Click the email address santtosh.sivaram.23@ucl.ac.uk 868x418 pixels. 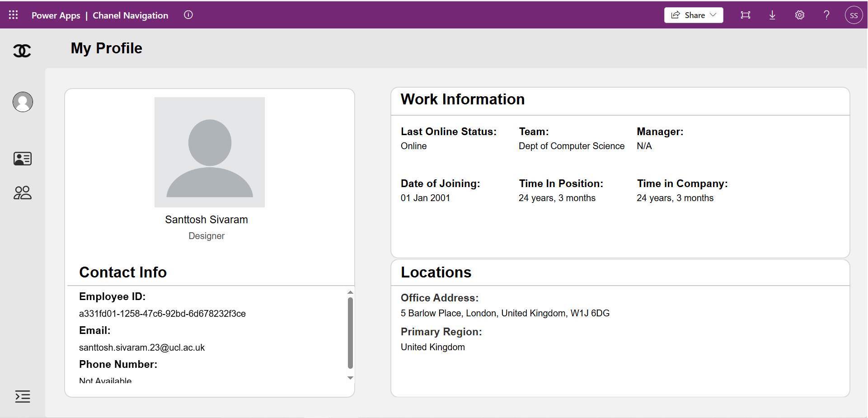coord(142,348)
